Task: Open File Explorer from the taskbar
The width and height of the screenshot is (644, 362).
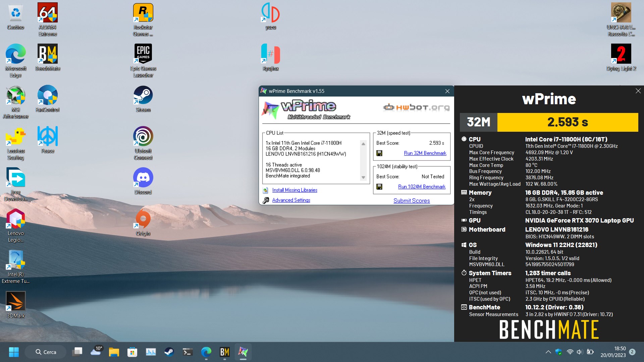Action: [x=114, y=352]
